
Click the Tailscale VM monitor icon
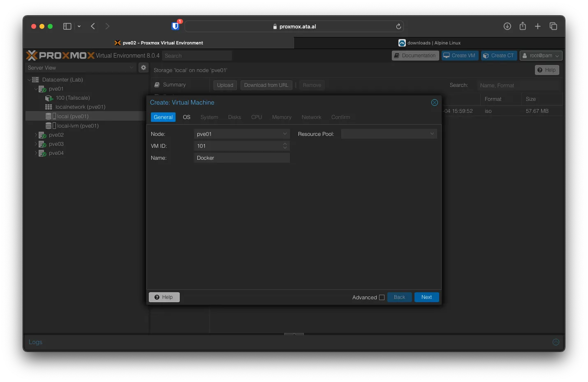(x=49, y=98)
